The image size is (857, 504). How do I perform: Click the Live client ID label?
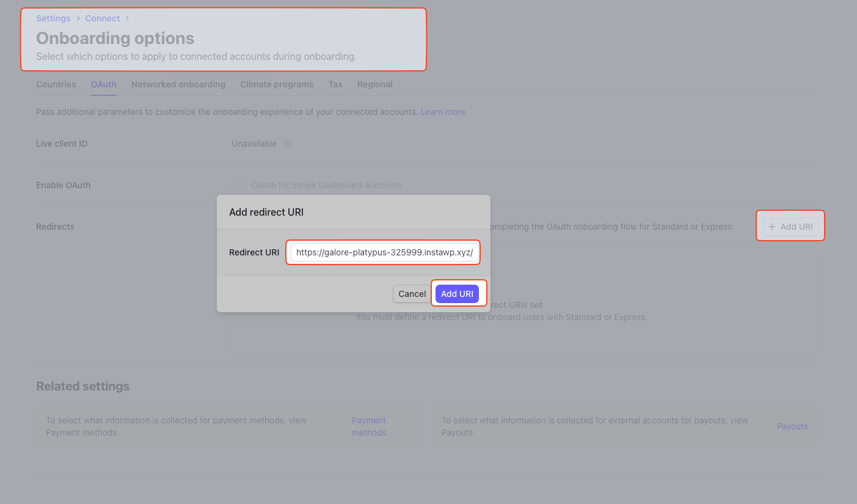pyautogui.click(x=62, y=144)
